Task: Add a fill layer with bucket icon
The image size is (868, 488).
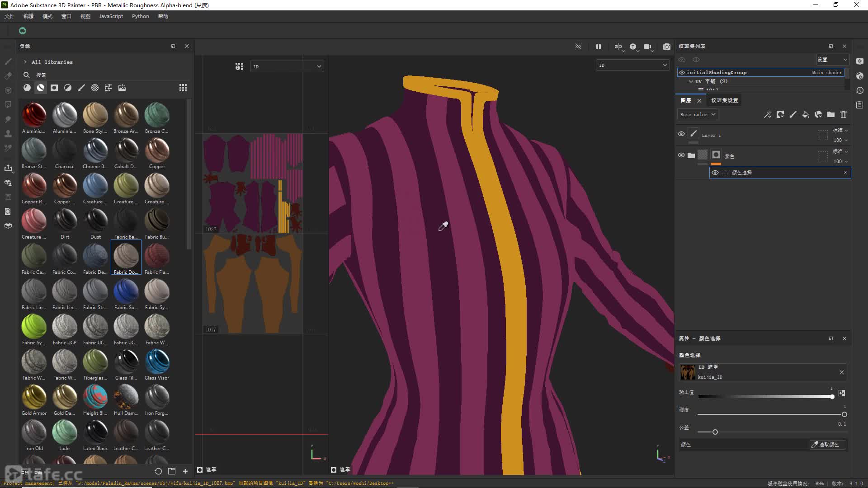Action: click(x=806, y=115)
